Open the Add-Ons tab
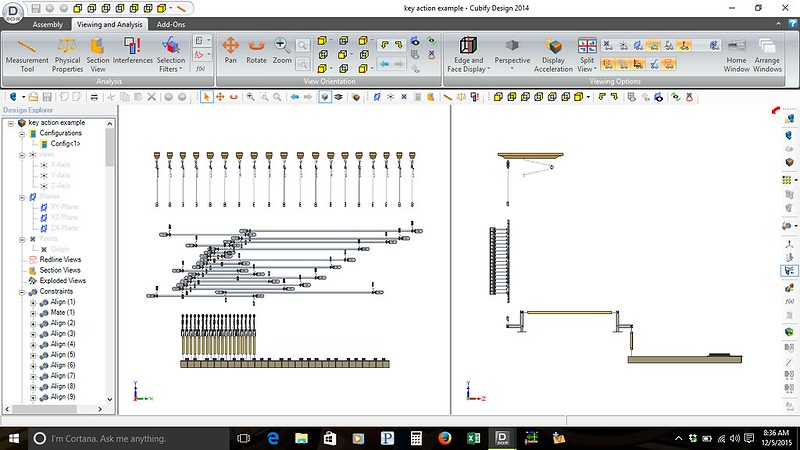Viewport: 800px width, 450px height. coord(171,24)
